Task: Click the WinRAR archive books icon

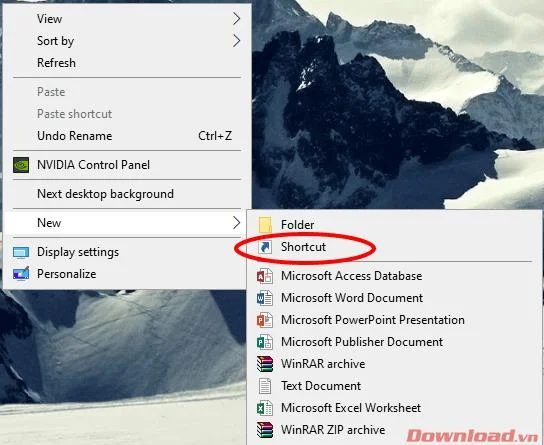Action: click(x=265, y=364)
